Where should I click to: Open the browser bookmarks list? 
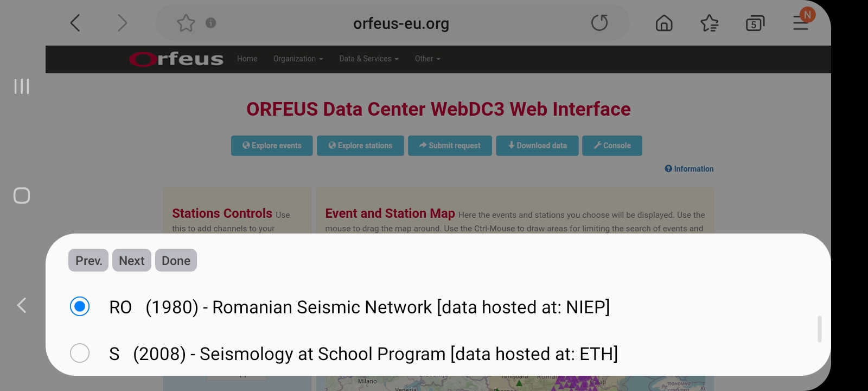click(709, 23)
